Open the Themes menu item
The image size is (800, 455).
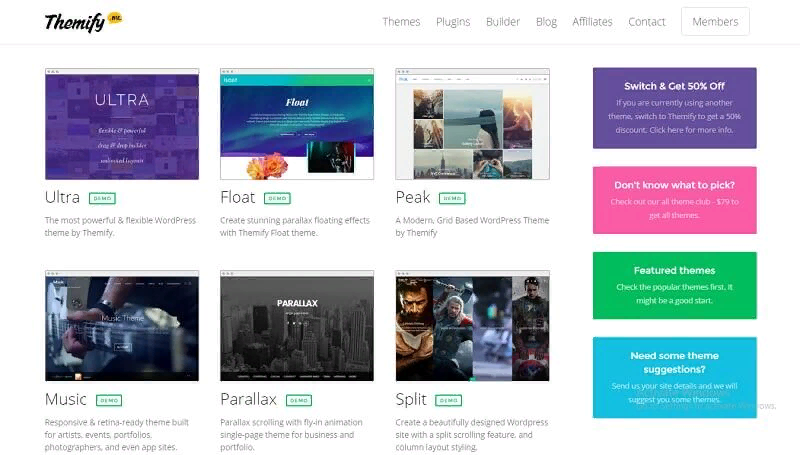(401, 22)
